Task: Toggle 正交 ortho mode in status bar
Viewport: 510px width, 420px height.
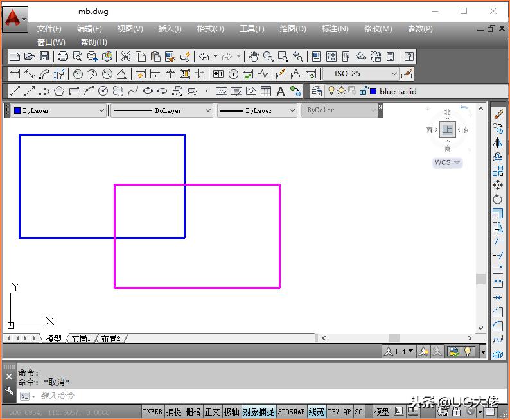Action: [x=212, y=412]
